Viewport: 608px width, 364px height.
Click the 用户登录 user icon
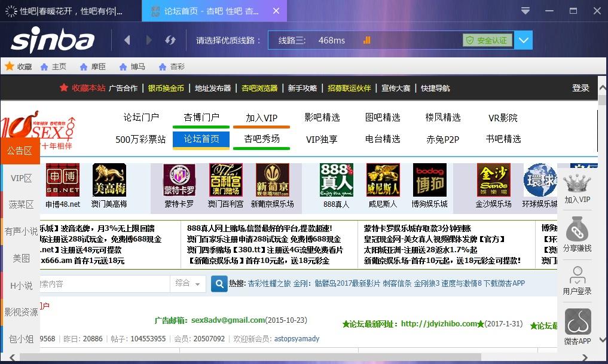pos(578,275)
